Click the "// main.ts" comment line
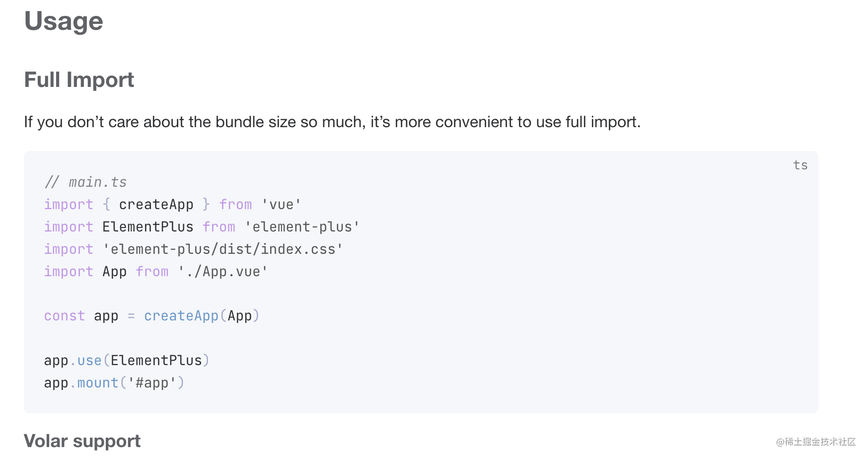Screen dimensions: 868x459 (85, 182)
